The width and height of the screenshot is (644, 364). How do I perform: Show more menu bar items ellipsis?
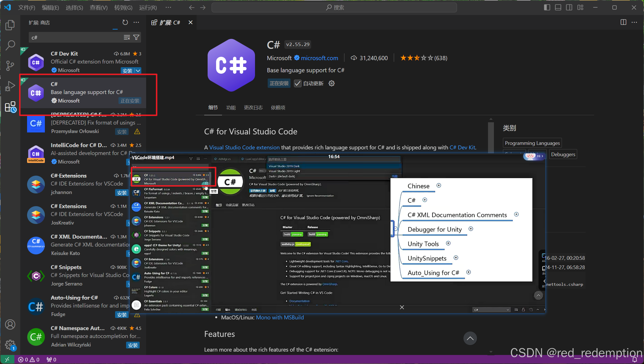click(x=168, y=8)
